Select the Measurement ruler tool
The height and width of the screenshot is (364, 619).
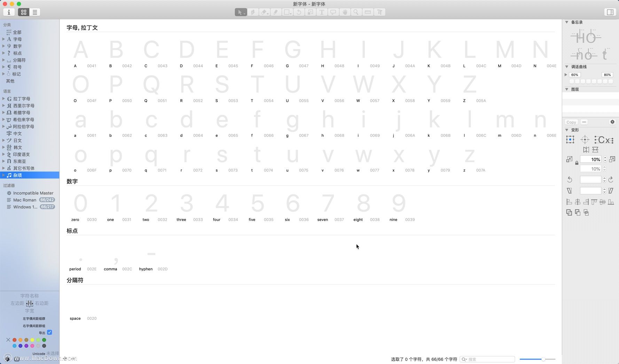tap(368, 12)
